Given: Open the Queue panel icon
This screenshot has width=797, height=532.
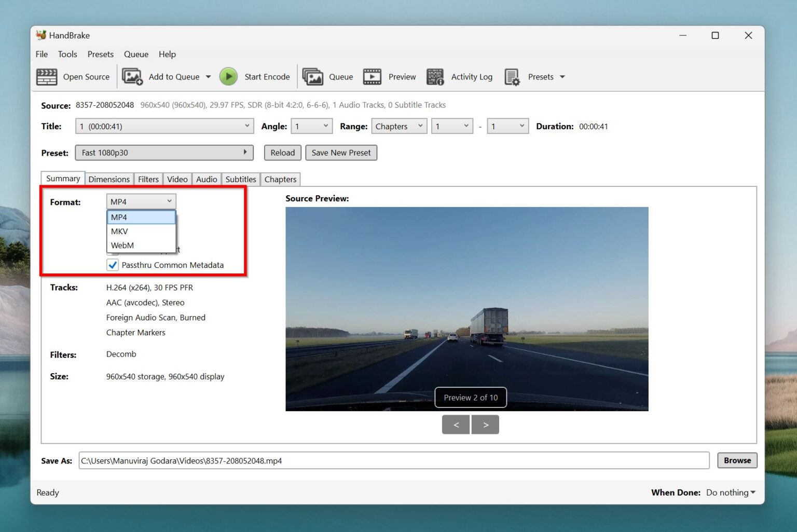Looking at the screenshot, I should (313, 76).
